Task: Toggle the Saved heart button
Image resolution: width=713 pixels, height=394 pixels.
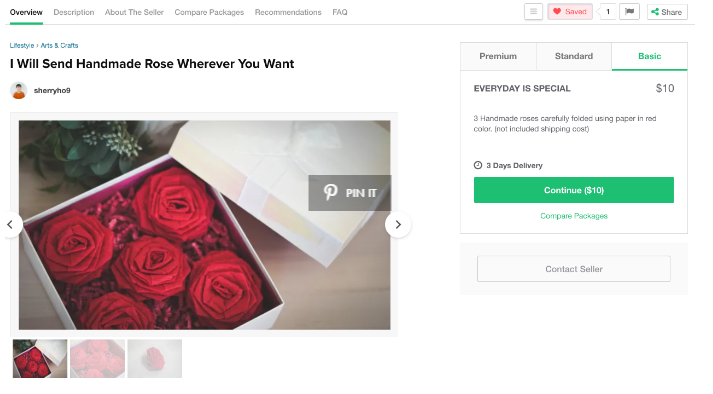Action: (x=570, y=12)
